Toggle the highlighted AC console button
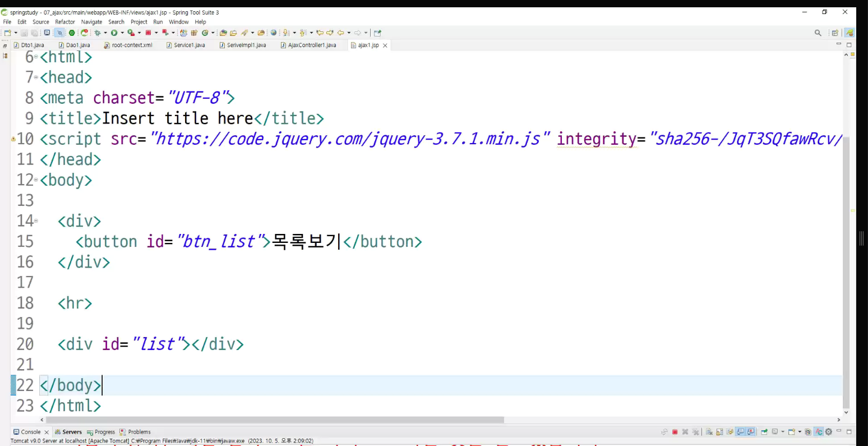Image resolution: width=868 pixels, height=446 pixels. (x=819, y=432)
